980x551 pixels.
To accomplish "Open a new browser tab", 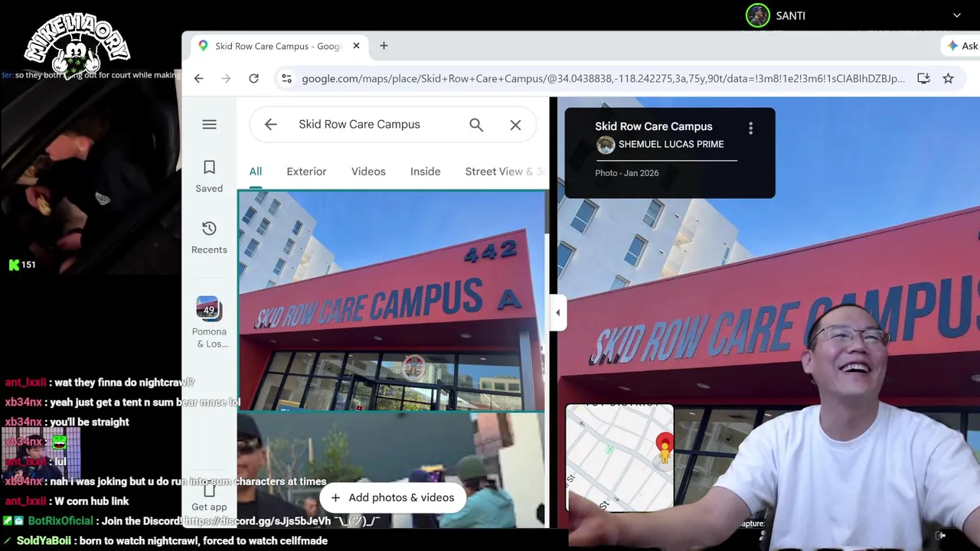I will 384,46.
